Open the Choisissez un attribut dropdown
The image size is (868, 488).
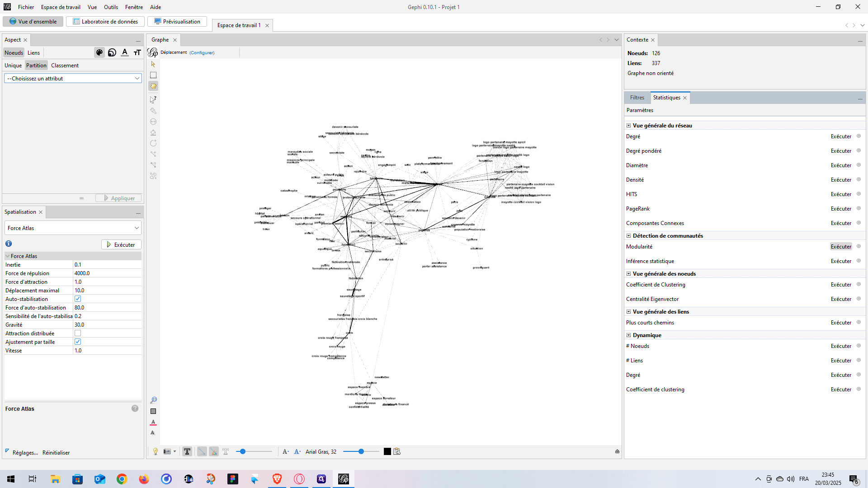[73, 79]
